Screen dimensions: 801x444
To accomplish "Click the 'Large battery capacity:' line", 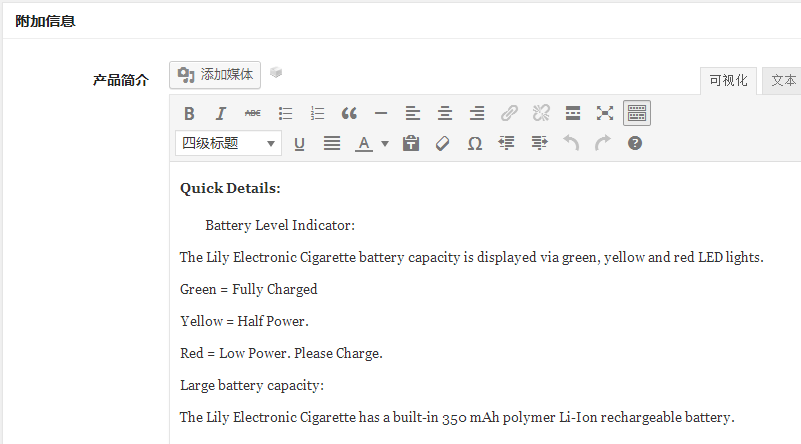I will point(252,386).
